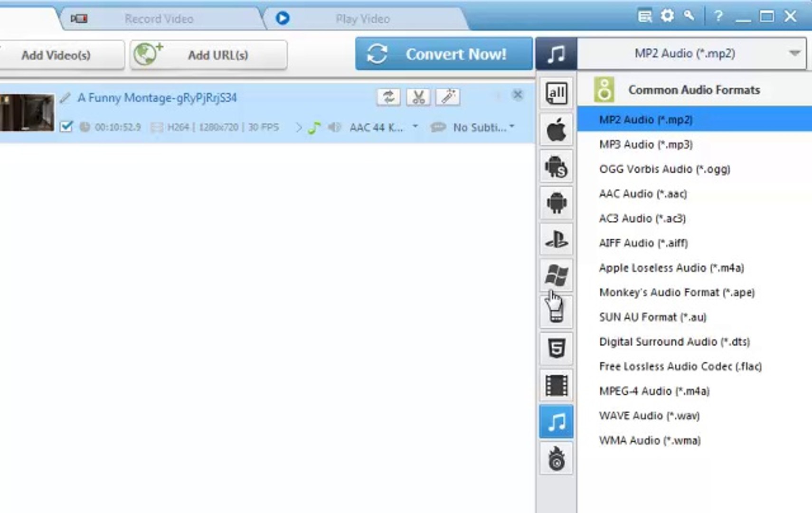This screenshot has width=812, height=513.
Task: Click the green music note audio track icon
Action: coord(314,127)
